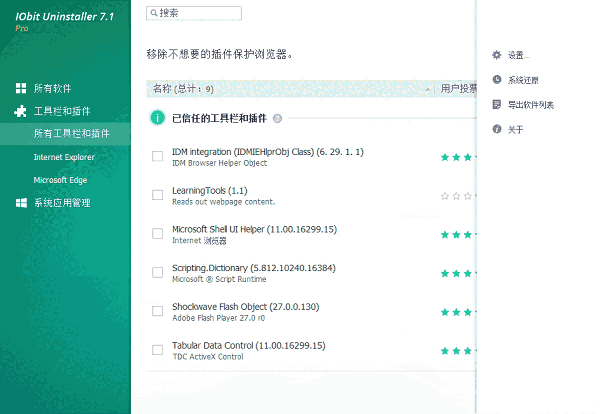Click the Windows logo 系统应用管理 icon
This screenshot has width=600, height=414.
click(x=21, y=203)
